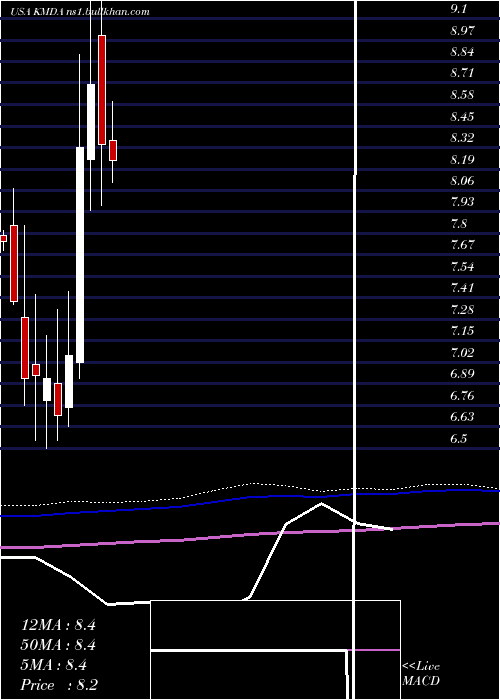Click the 8.45 price axis label
The height and width of the screenshot is (700, 500).
tap(462, 117)
